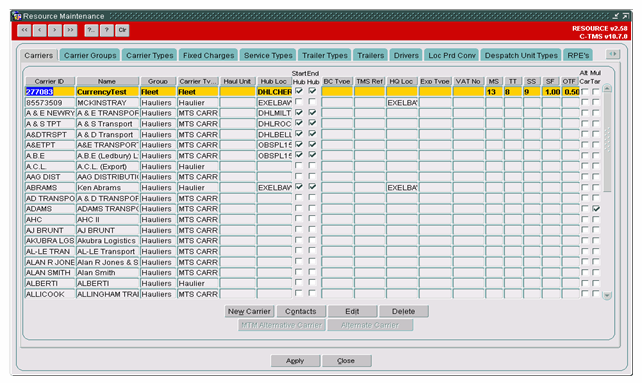Go to previous record with < button

tap(40, 30)
